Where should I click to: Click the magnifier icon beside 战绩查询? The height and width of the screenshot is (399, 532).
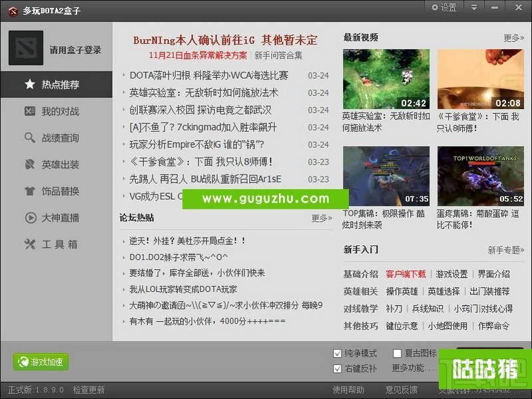(x=30, y=137)
